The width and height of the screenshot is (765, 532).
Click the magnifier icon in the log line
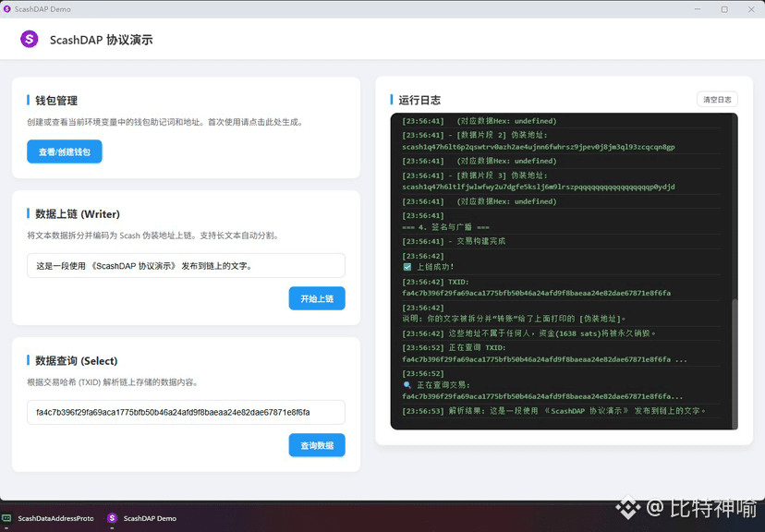407,385
